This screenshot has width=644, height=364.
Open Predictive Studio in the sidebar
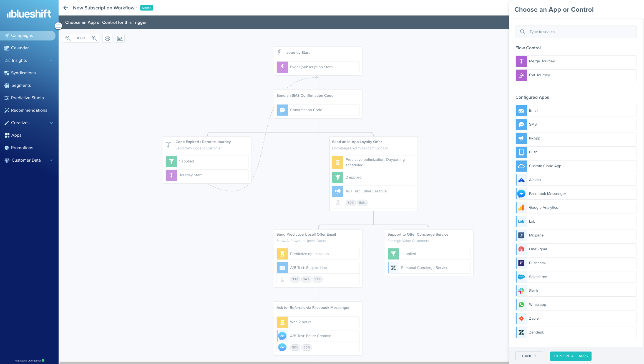coord(28,98)
